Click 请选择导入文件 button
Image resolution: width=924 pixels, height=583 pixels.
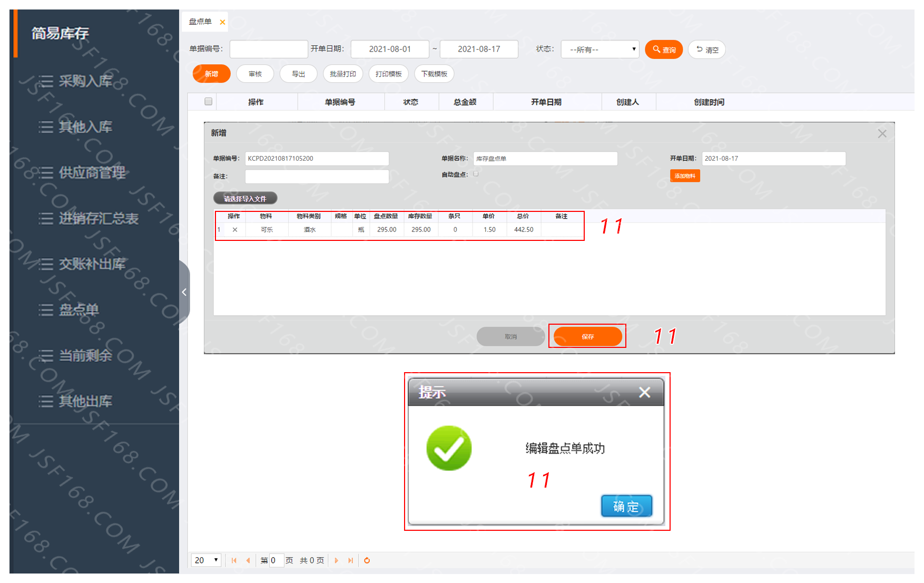(245, 199)
